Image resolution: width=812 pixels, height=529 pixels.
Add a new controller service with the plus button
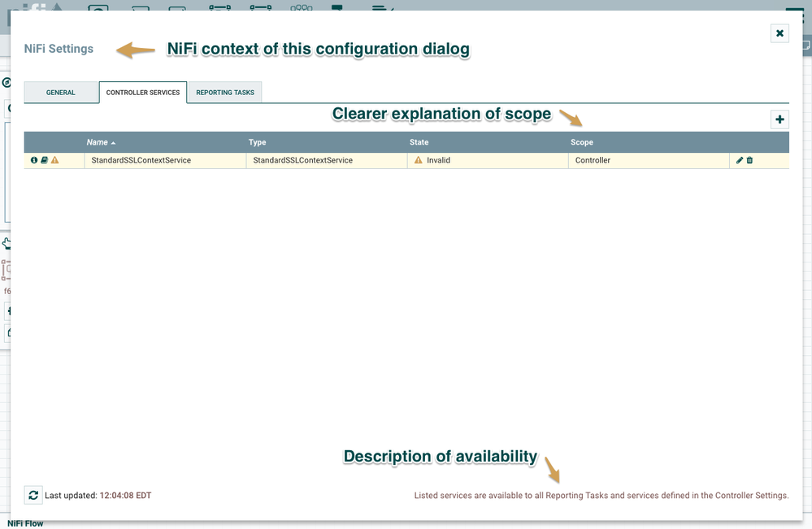click(779, 119)
